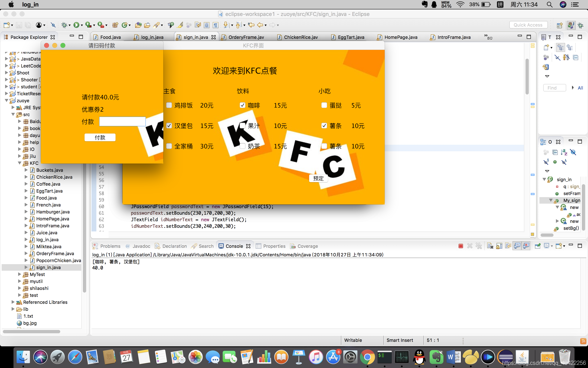Check the 全家桶 checkbox
The height and width of the screenshot is (368, 588).
(x=169, y=146)
